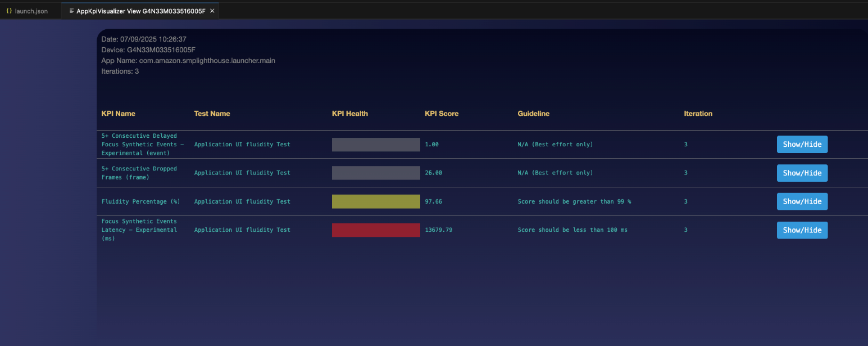Screen dimensions: 868x346
Task: Click the yellow Fluidity Percentage health bar
Action: tap(376, 201)
